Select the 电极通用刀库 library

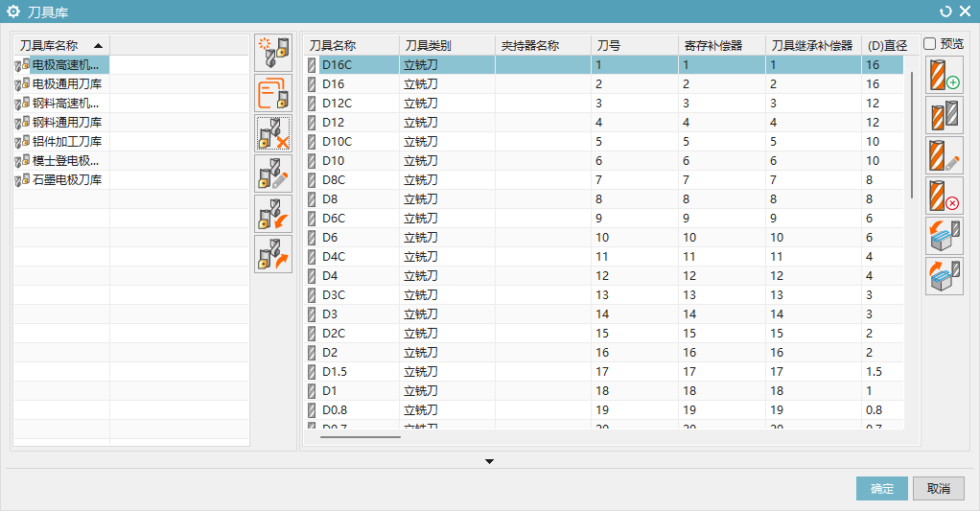(x=62, y=83)
